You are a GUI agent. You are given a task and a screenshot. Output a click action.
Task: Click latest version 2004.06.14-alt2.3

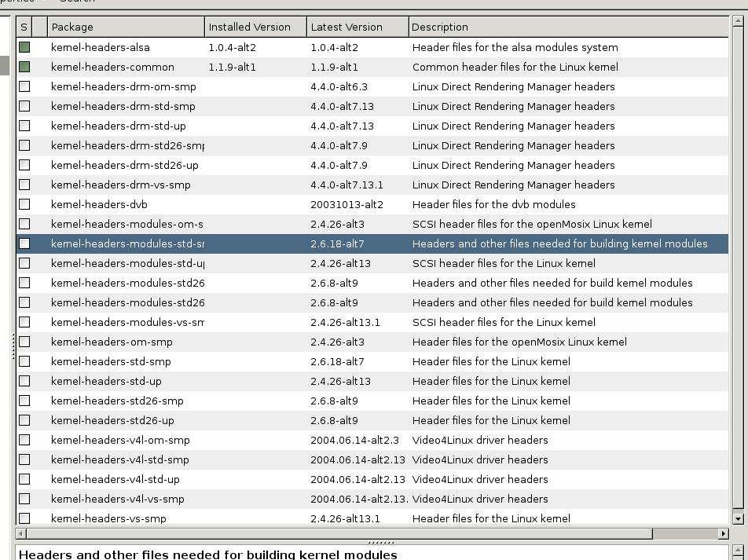[x=354, y=440]
